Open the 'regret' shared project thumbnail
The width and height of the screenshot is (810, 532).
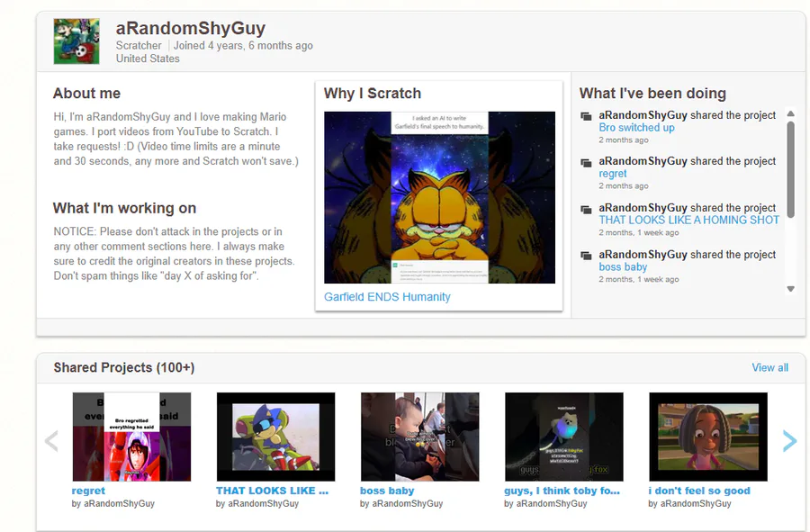(131, 437)
